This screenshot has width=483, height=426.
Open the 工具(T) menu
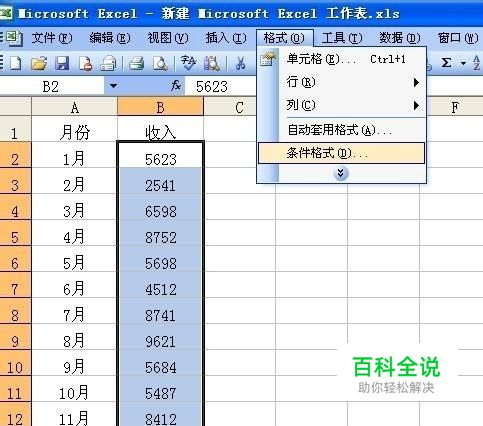tap(342, 38)
